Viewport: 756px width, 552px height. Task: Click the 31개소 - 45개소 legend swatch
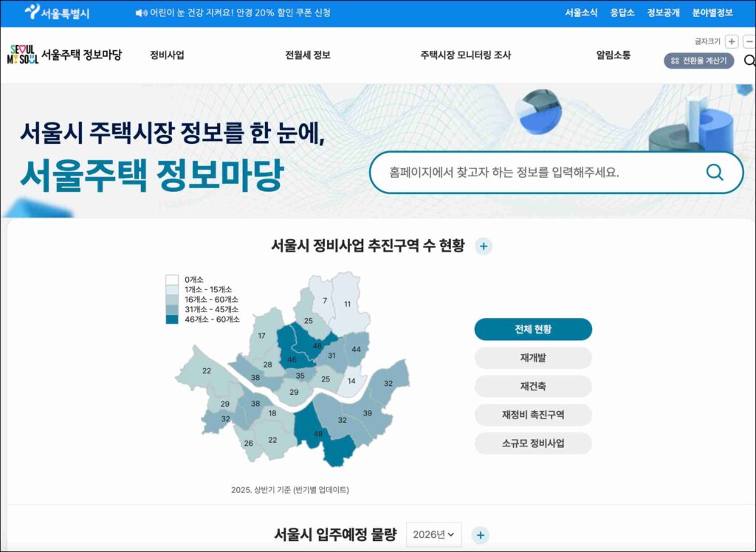[171, 309]
